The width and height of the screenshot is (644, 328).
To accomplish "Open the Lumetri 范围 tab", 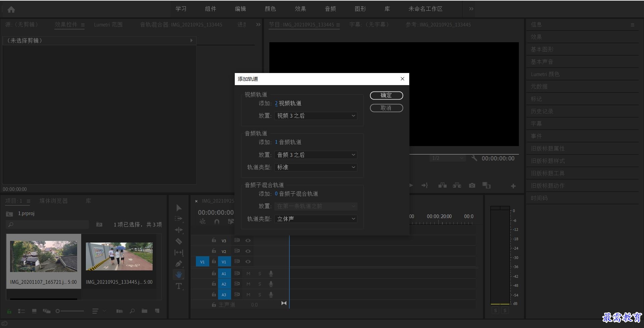I will point(108,24).
